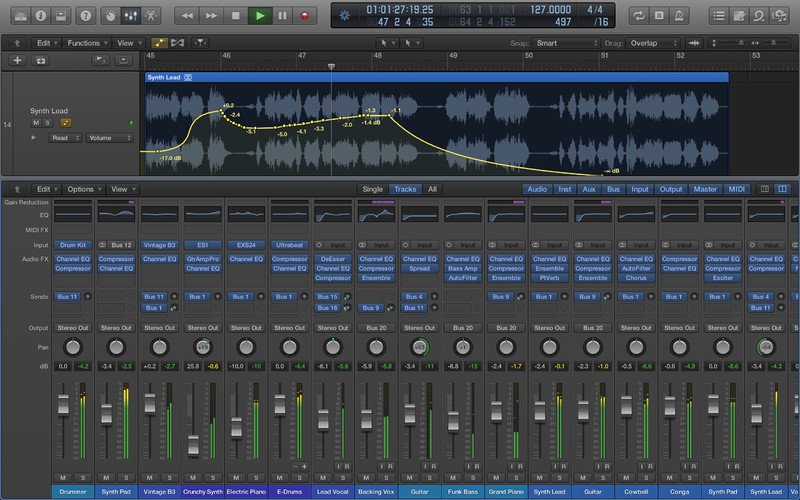Open the Functions menu in the tracks area
800x500 pixels.
pyautogui.click(x=84, y=44)
